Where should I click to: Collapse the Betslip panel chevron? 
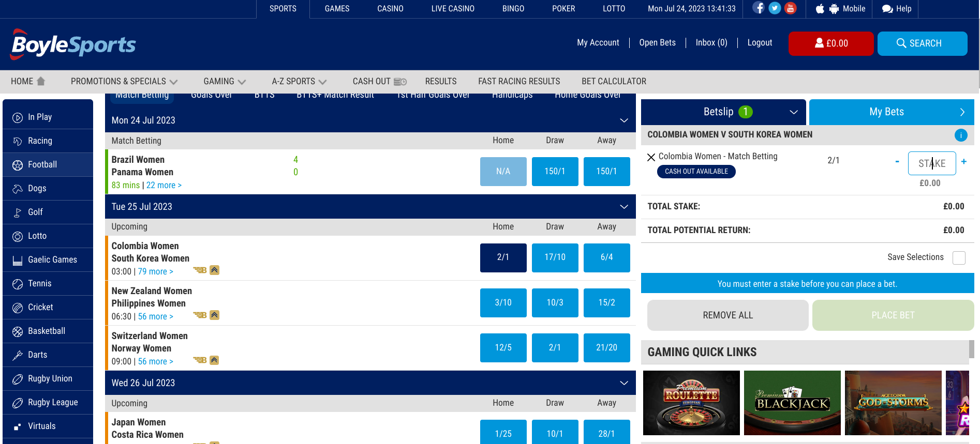click(x=794, y=112)
